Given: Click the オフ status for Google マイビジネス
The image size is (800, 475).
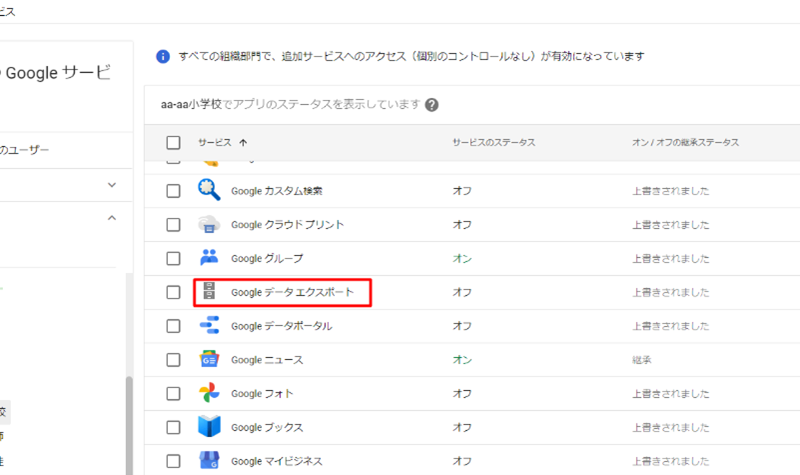Looking at the screenshot, I should [462, 461].
